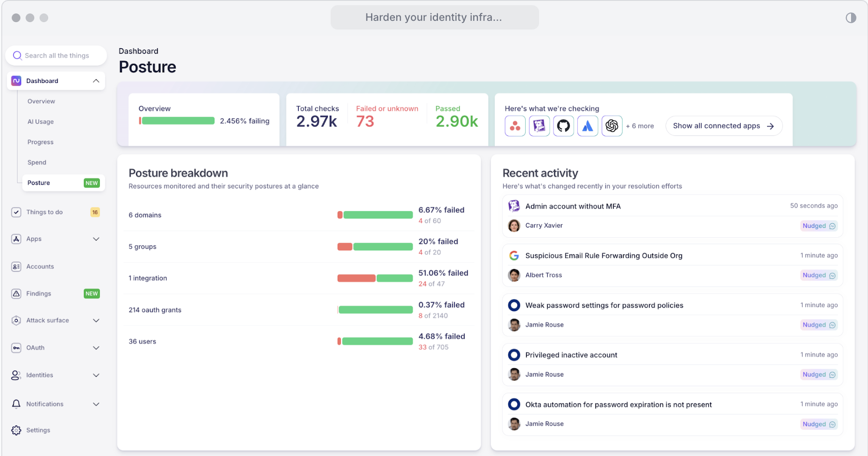Image resolution: width=868 pixels, height=456 pixels.
Task: Click the integration failed progress bar
Action: 375,278
